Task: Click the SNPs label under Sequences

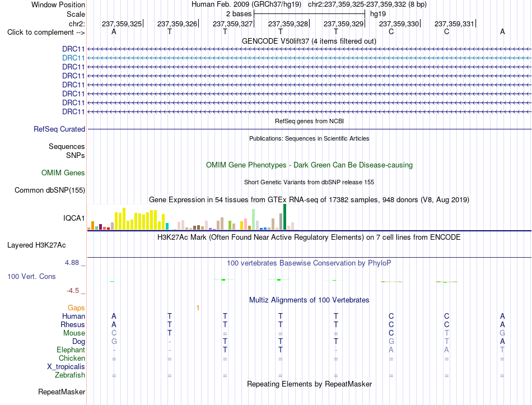Action: 76,155
